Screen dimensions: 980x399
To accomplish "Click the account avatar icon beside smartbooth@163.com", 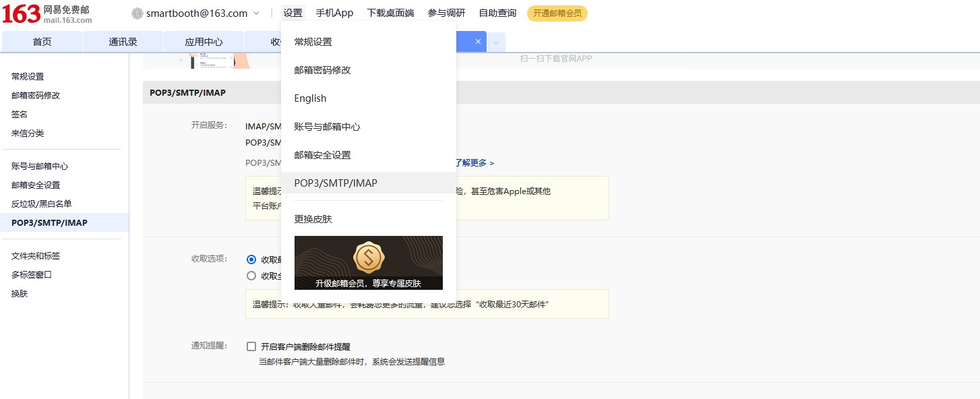I will coord(137,13).
